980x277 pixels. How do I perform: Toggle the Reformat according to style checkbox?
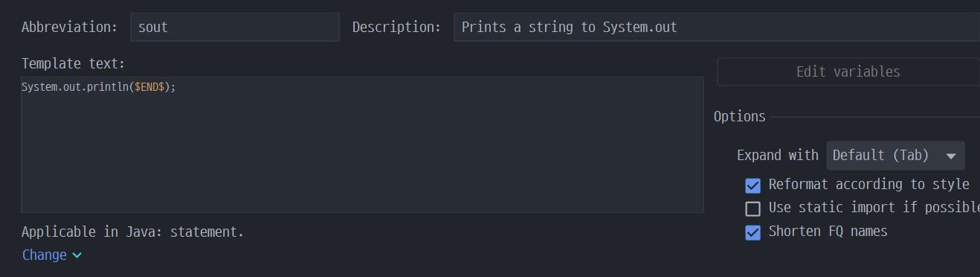(x=753, y=185)
